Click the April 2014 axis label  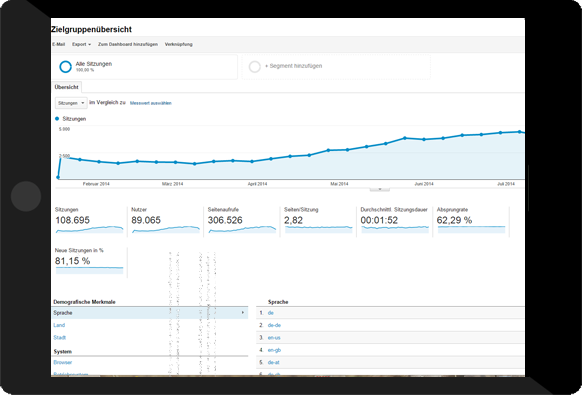[257, 184]
